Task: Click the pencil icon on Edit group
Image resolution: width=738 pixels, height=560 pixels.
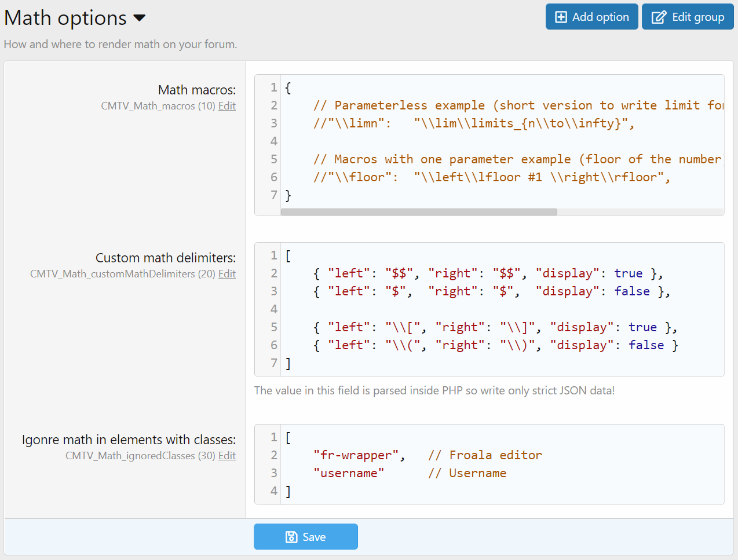Action: (659, 17)
